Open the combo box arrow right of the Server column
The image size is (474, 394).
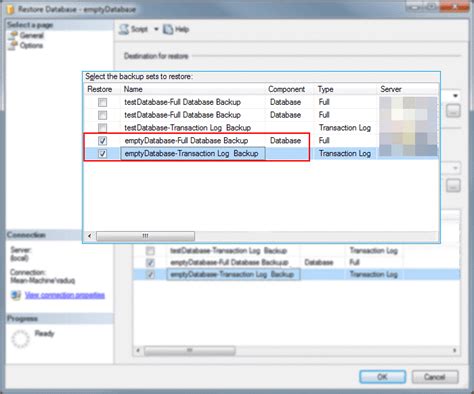click(455, 96)
